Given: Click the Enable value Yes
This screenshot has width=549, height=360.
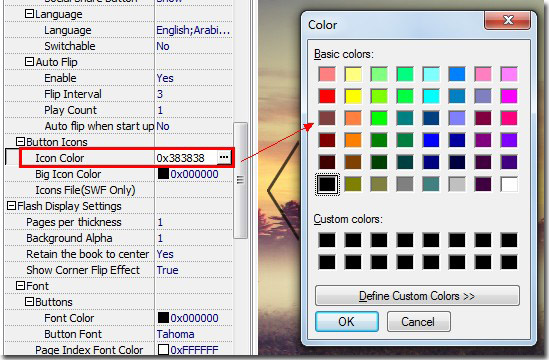Looking at the screenshot, I should coord(165,78).
